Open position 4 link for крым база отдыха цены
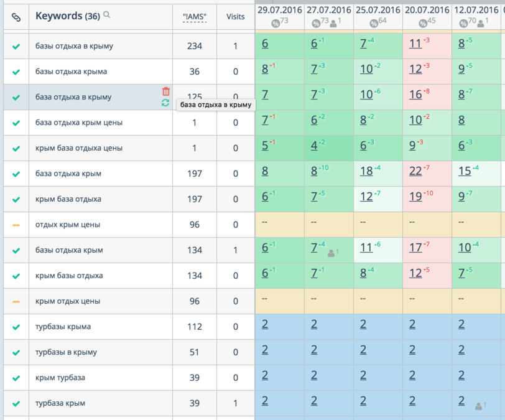Screen dimensions: 505x420 [x=314, y=146]
